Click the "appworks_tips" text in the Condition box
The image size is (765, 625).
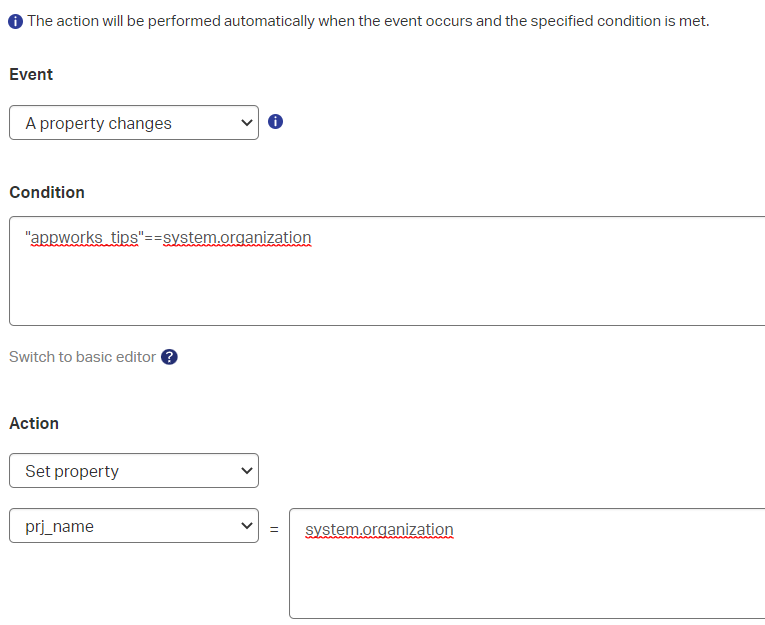pyautogui.click(x=87, y=238)
